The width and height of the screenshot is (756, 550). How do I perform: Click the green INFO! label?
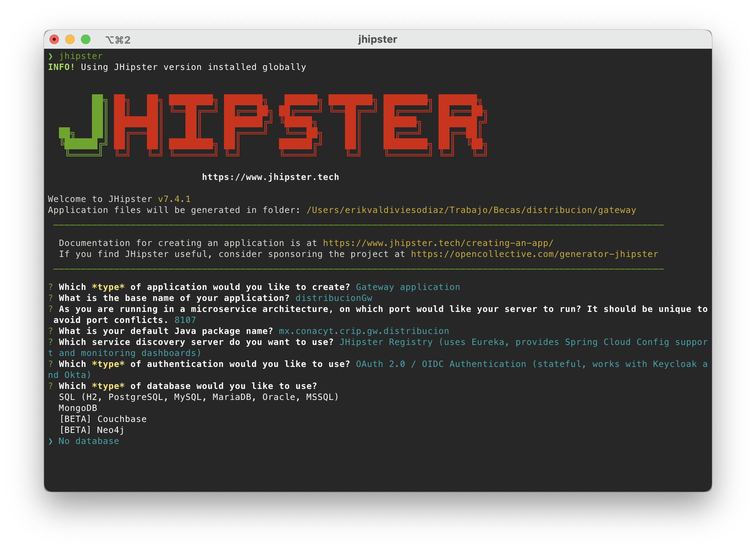coord(61,67)
